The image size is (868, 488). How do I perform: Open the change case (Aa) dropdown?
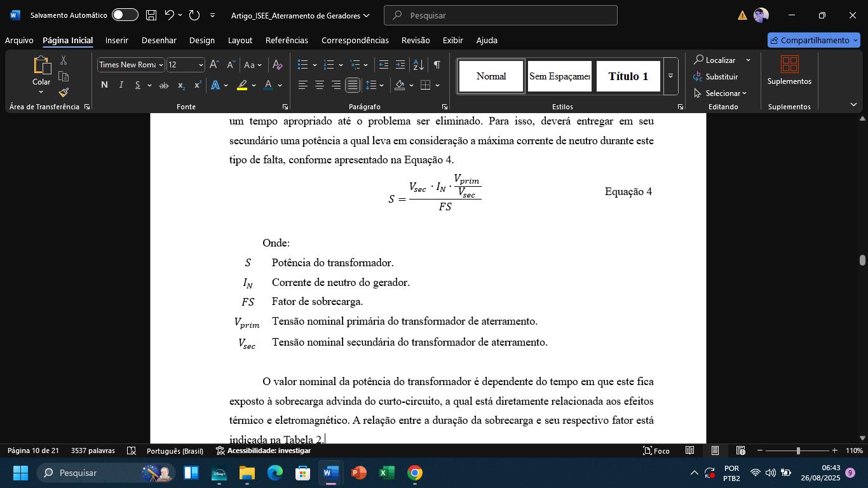(252, 65)
